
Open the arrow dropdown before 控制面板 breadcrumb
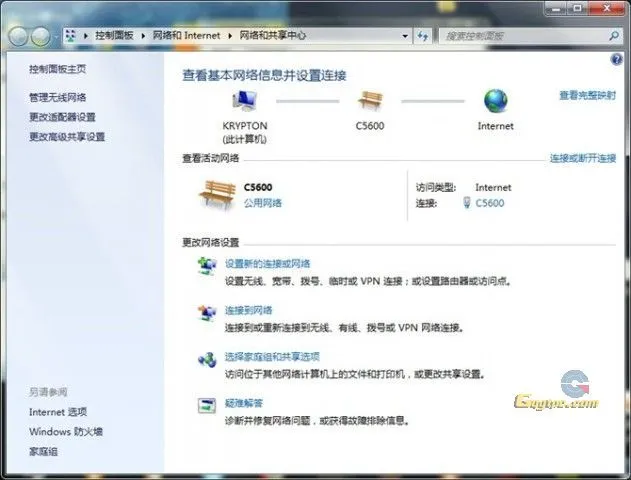click(x=86, y=36)
